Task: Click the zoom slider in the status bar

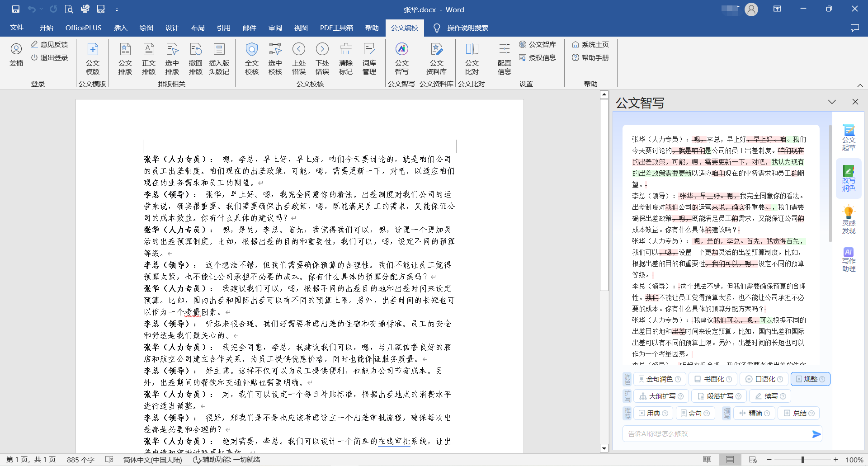Action: [x=802, y=460]
